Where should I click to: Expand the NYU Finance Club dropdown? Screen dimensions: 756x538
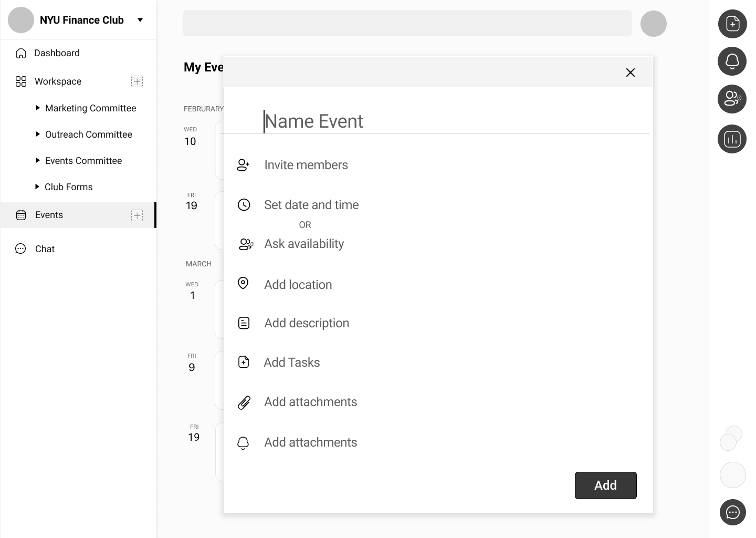point(140,20)
